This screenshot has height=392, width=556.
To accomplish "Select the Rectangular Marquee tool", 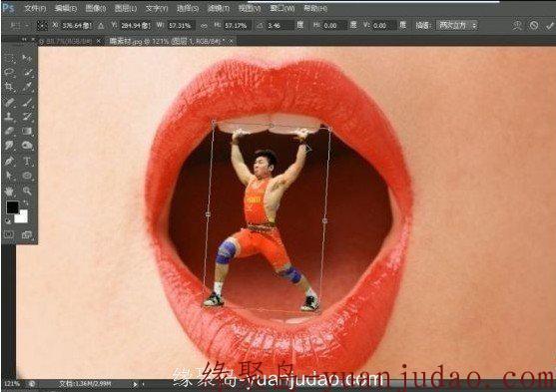I will pyautogui.click(x=10, y=57).
